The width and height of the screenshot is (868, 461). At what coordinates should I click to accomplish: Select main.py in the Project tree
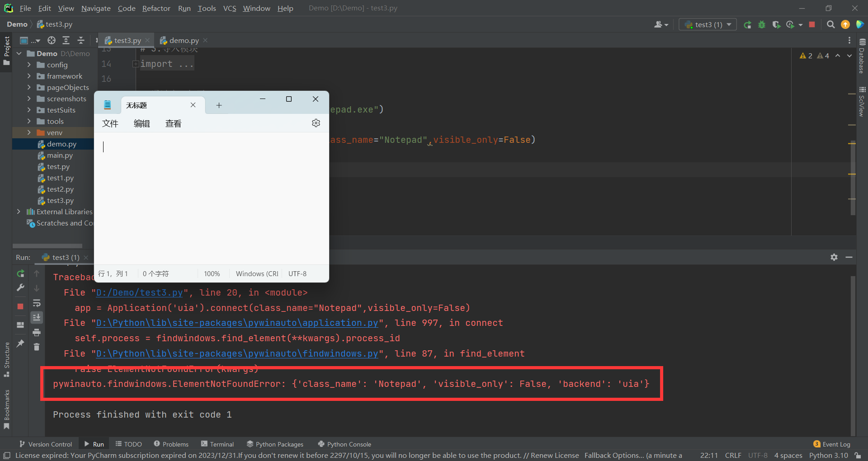coord(60,155)
